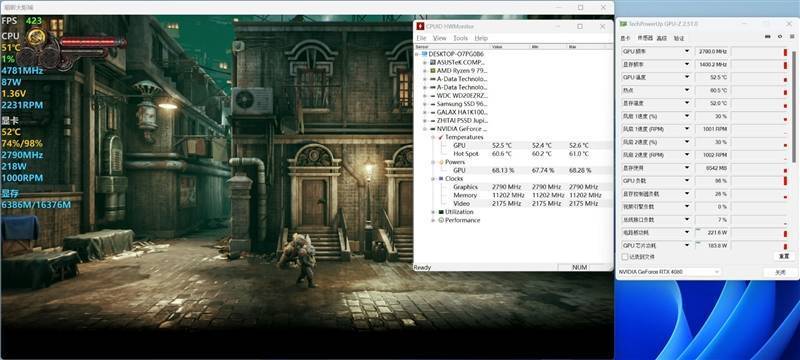
Task: Open the Help menu in HWMonitor
Action: [481, 38]
